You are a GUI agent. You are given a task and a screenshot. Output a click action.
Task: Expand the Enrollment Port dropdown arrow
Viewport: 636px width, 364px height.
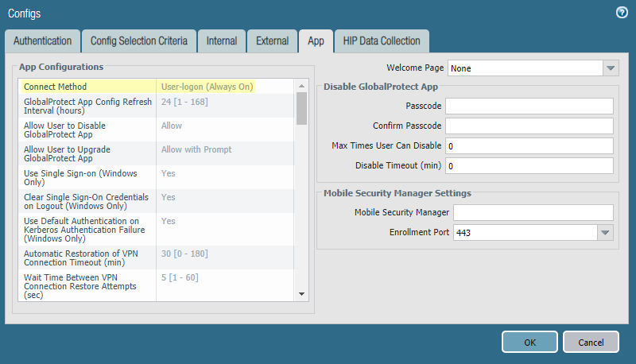[x=605, y=232]
